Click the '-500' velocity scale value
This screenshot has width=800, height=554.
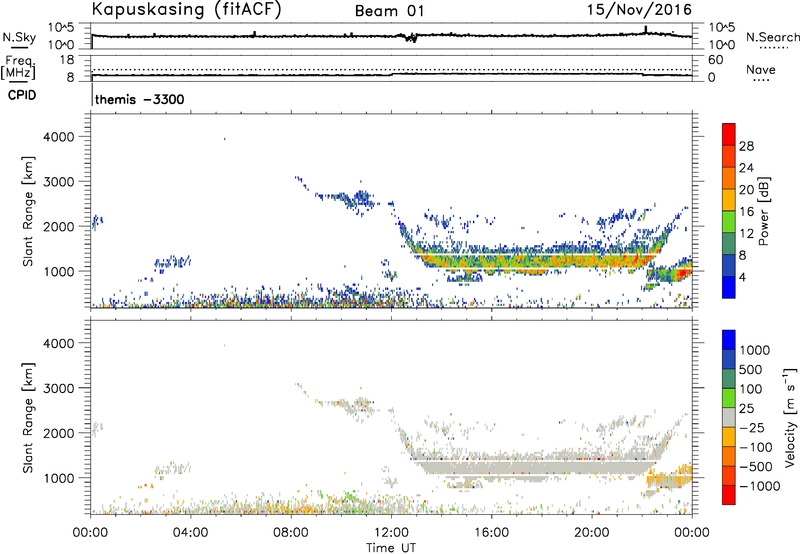click(756, 466)
